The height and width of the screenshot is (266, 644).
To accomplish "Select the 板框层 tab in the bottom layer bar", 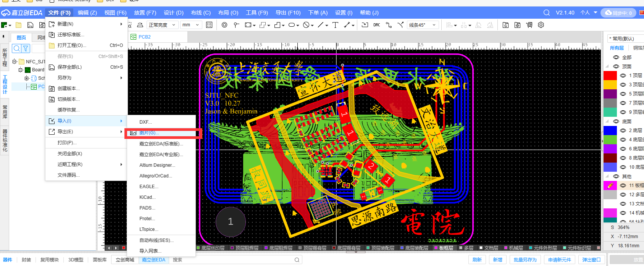I will tap(444, 248).
